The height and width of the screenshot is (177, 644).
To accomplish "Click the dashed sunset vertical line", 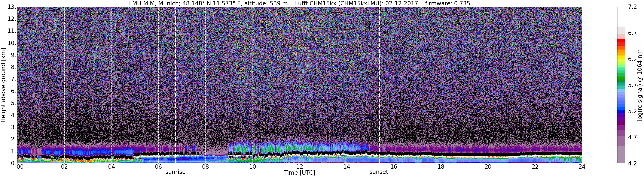I will click(x=379, y=85).
